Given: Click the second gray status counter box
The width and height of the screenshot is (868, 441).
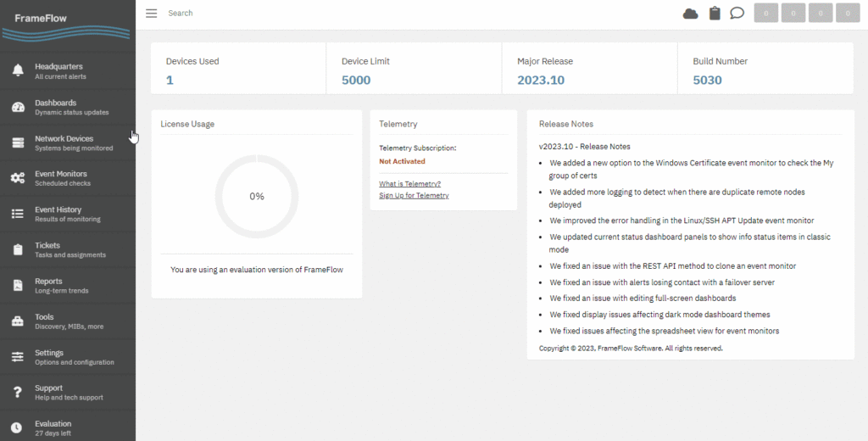Looking at the screenshot, I should pos(793,14).
